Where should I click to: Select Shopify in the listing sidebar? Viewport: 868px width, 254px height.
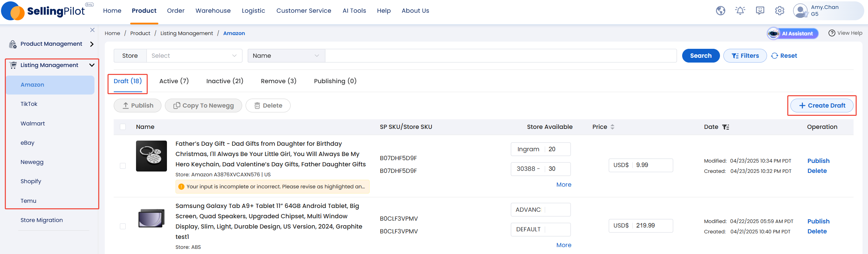[x=31, y=181]
